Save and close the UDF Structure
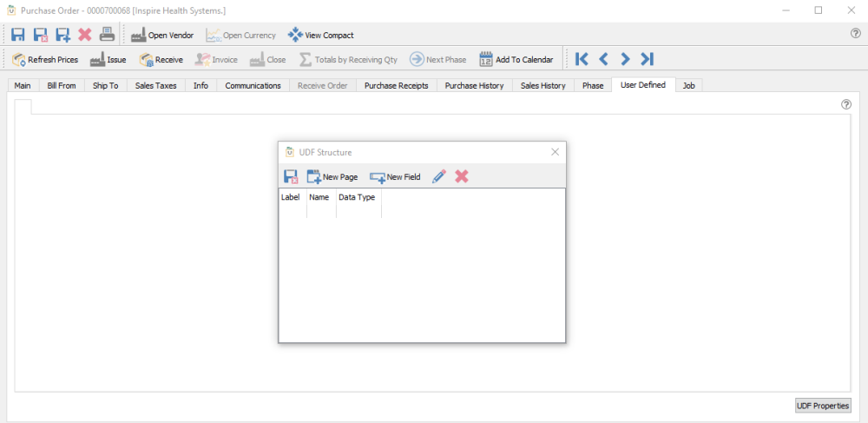 point(291,176)
